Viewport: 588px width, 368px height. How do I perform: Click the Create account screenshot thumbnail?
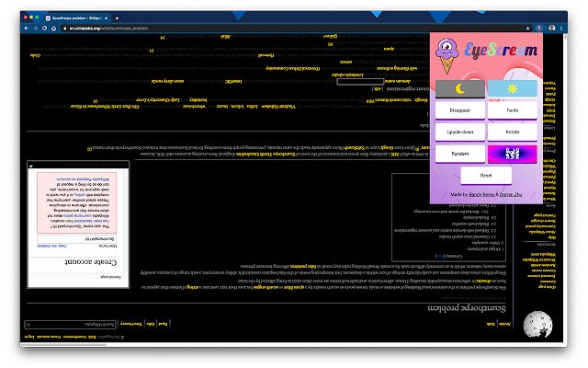point(78,224)
